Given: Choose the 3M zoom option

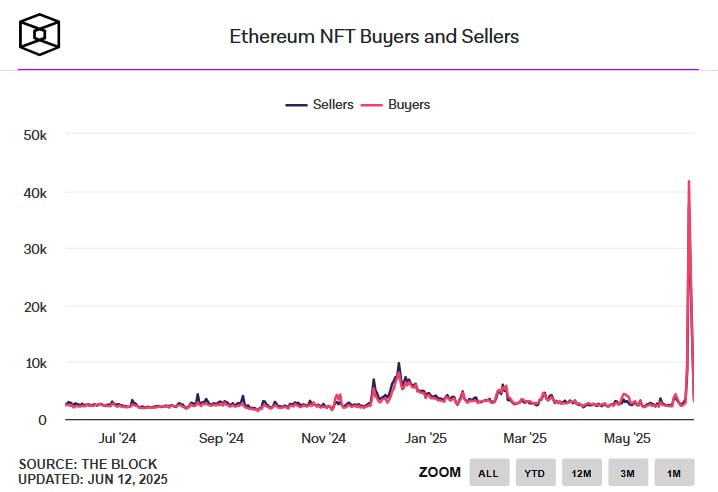Looking at the screenshot, I should click(x=627, y=472).
